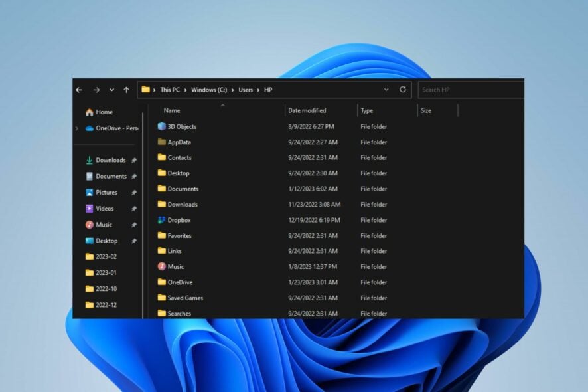Click the pin icon beside sidebar Videos
The height and width of the screenshot is (392, 588).
134,209
